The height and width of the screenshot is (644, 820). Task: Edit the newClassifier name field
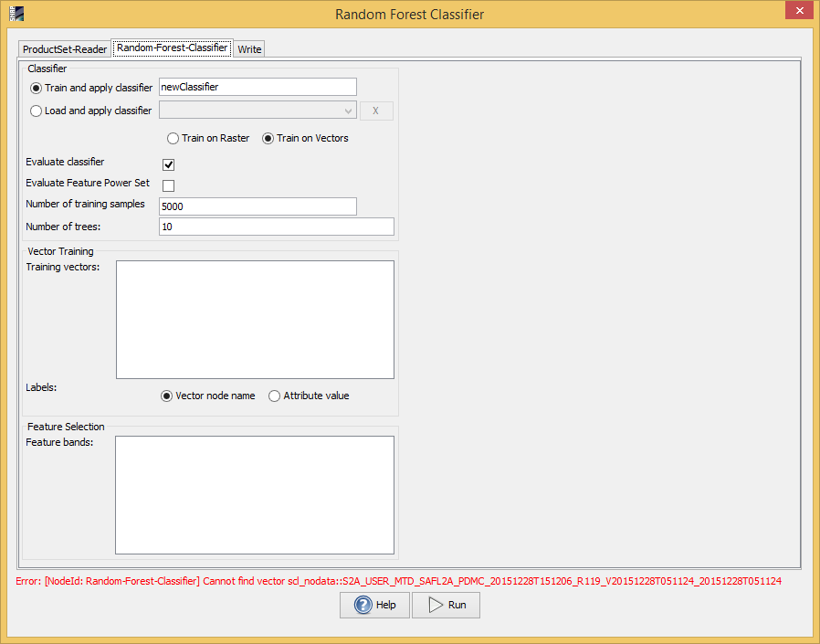click(258, 87)
